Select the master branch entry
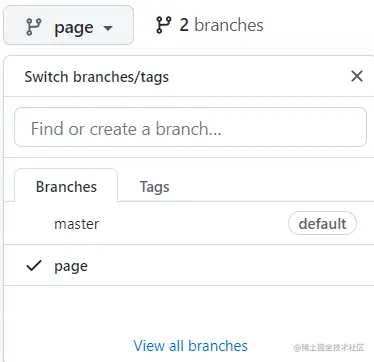This screenshot has height=362, width=374. [189, 223]
